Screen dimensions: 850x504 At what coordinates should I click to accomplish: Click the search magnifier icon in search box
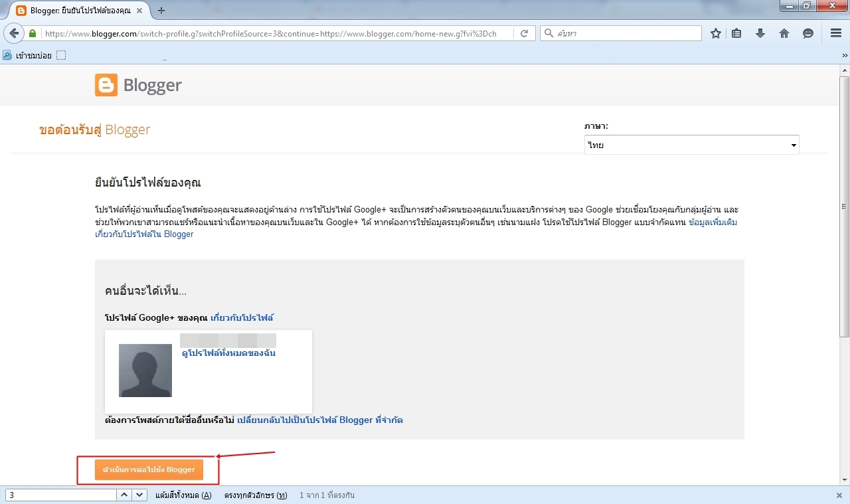549,33
